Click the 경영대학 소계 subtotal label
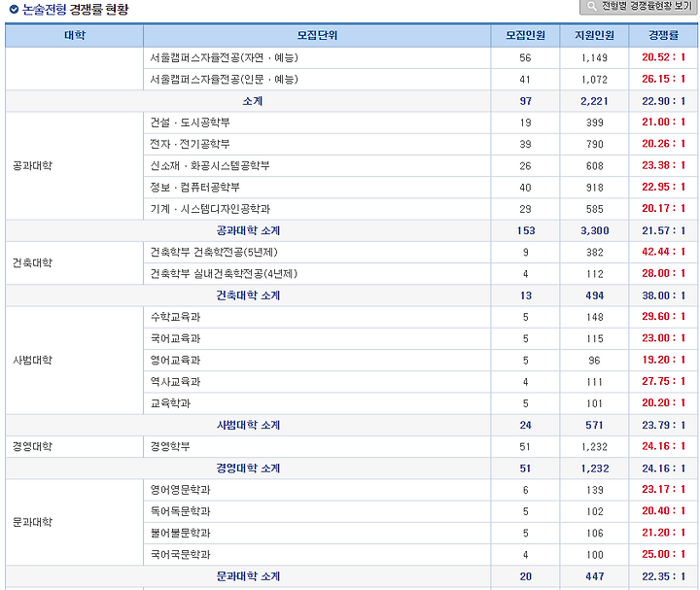 (x=248, y=469)
